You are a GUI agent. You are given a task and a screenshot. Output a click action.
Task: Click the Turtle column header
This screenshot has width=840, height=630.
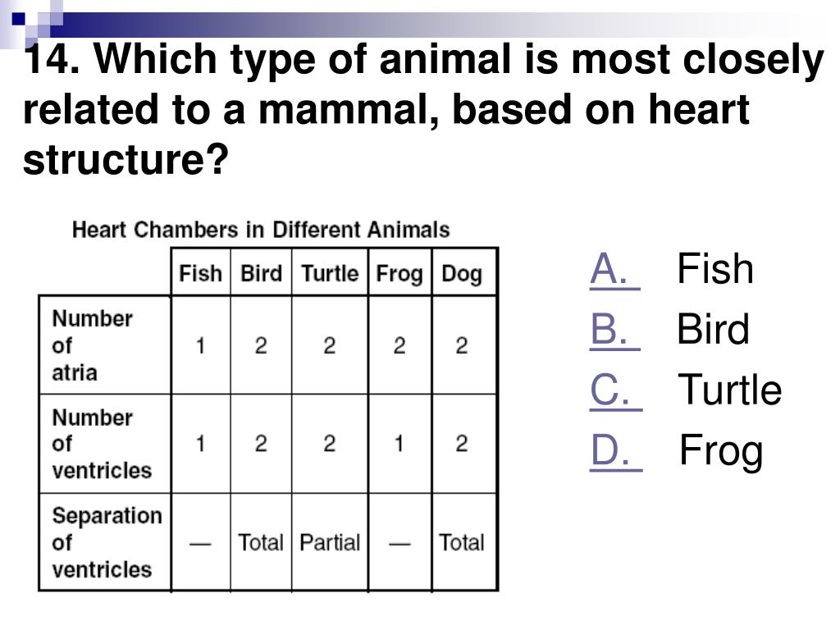(x=330, y=273)
